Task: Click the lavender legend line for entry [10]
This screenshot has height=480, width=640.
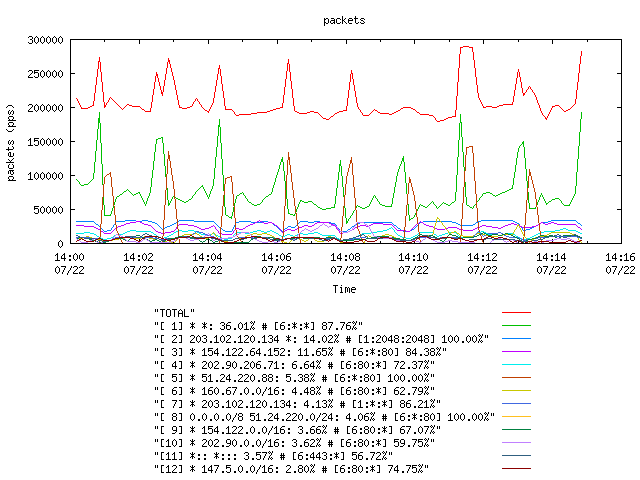Action: tap(516, 442)
